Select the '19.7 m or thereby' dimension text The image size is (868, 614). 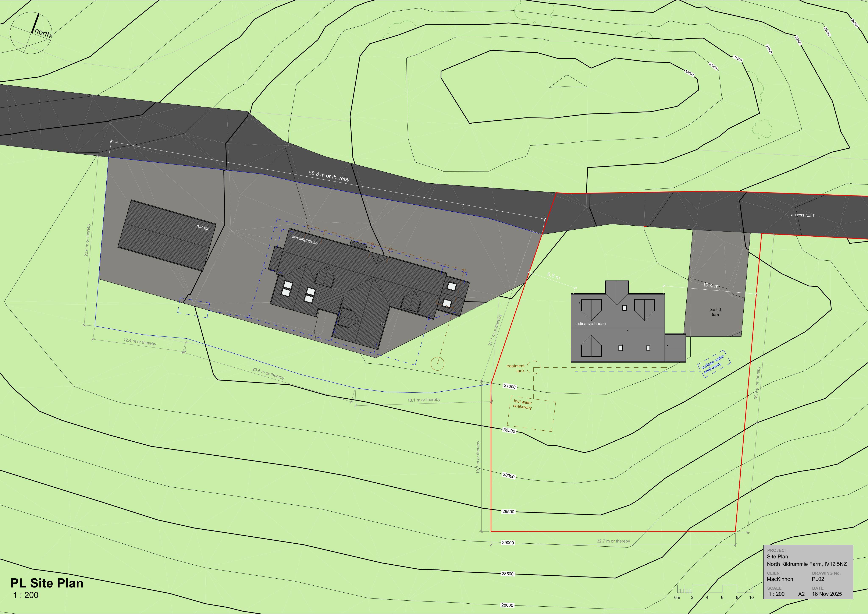(x=478, y=457)
